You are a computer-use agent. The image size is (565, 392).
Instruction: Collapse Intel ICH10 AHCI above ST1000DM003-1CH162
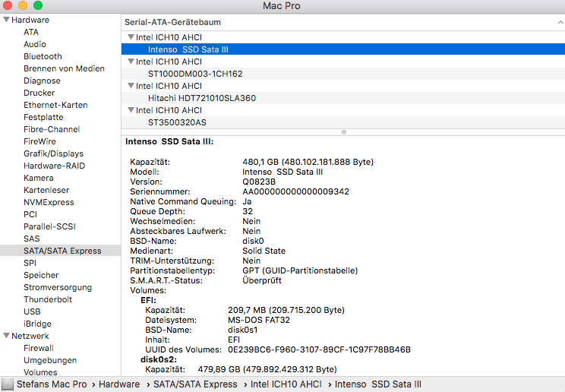131,62
